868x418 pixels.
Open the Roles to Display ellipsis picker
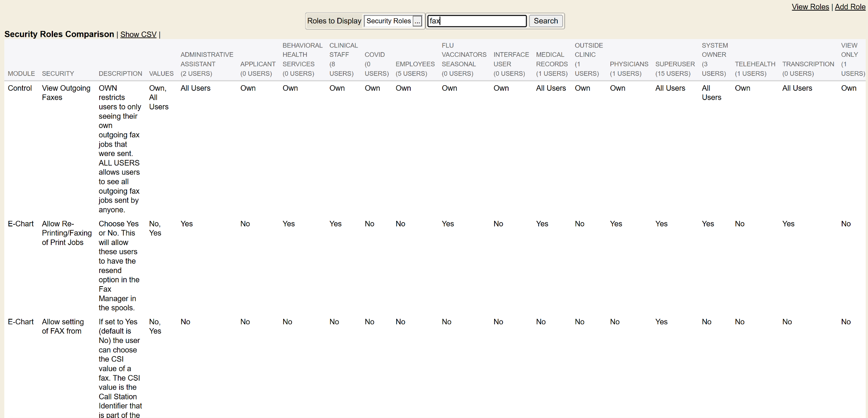point(417,21)
